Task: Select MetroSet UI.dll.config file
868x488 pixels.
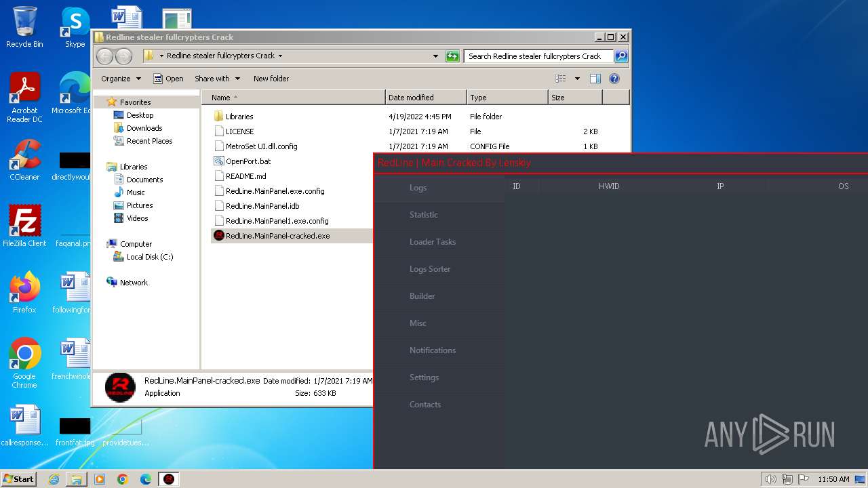Action: point(261,146)
